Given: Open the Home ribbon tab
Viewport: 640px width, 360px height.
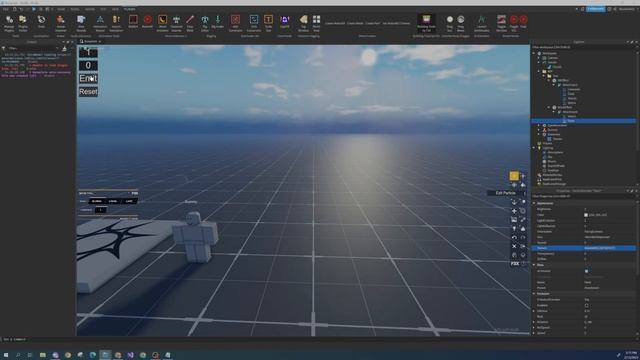Looking at the screenshot, I should (61, 9).
